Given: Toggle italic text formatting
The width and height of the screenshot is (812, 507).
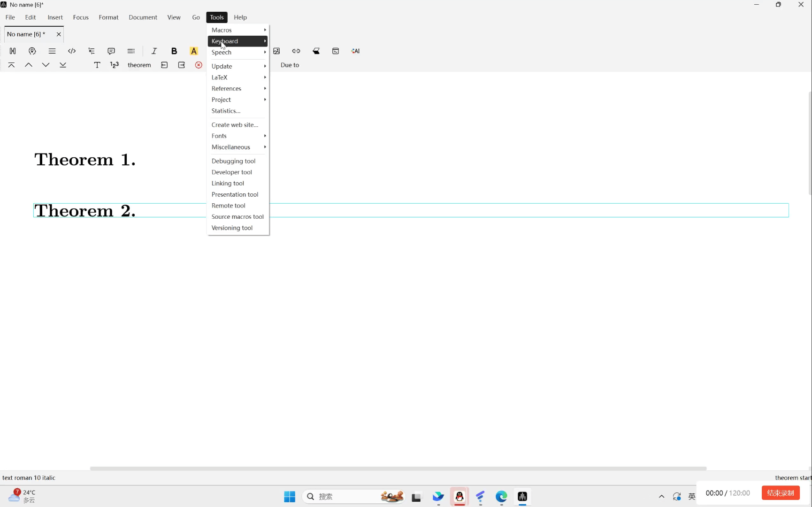Looking at the screenshot, I should [x=154, y=51].
